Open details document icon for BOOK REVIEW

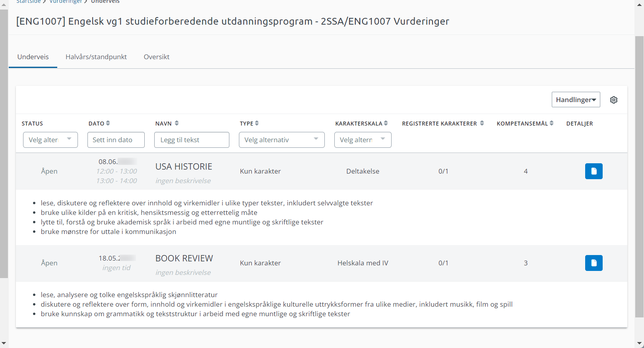(594, 263)
